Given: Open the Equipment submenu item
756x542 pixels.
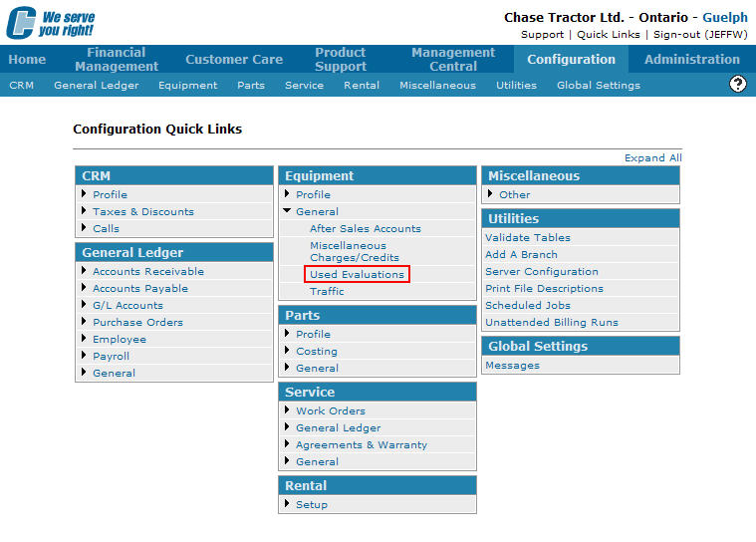Looking at the screenshot, I should coord(187,86).
